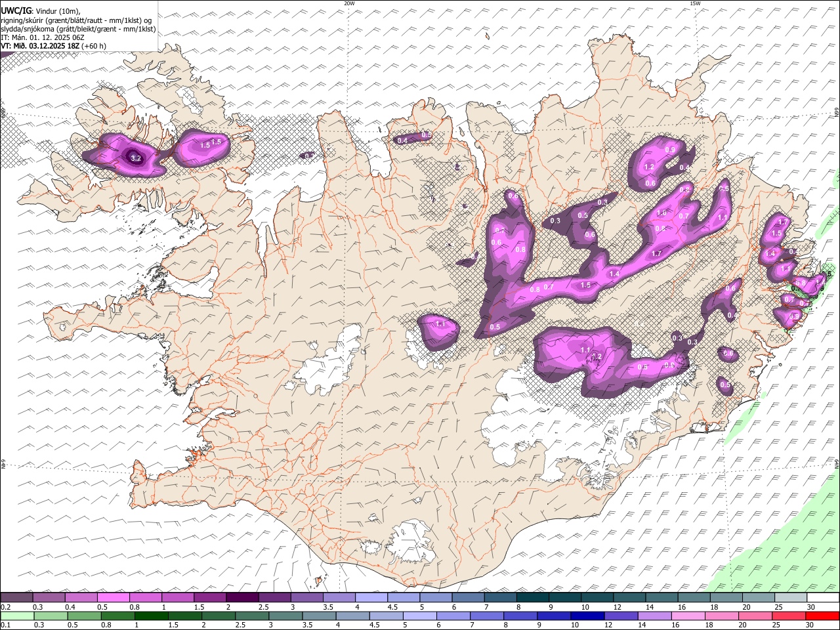
Task: Select the pale green 0.1 legend swatch
Action: (17, 616)
